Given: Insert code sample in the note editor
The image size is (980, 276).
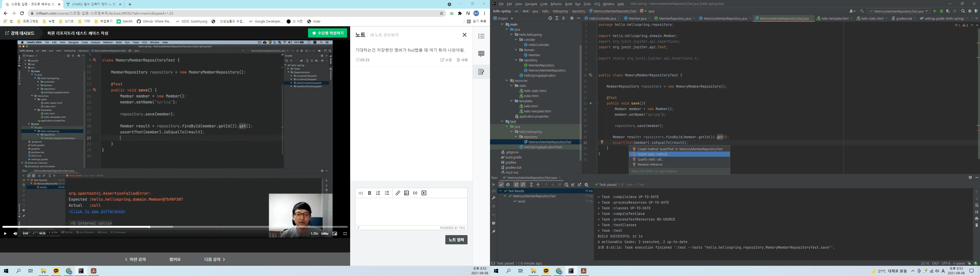Looking at the screenshot, I should [x=415, y=193].
